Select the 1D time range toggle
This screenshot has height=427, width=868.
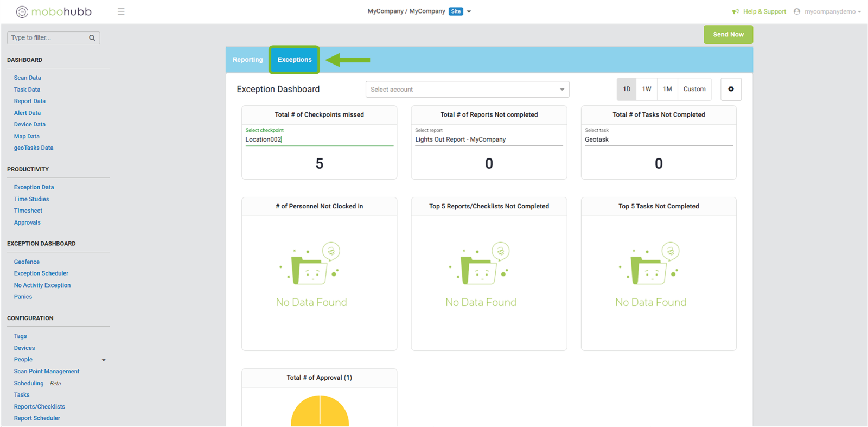pyautogui.click(x=627, y=89)
